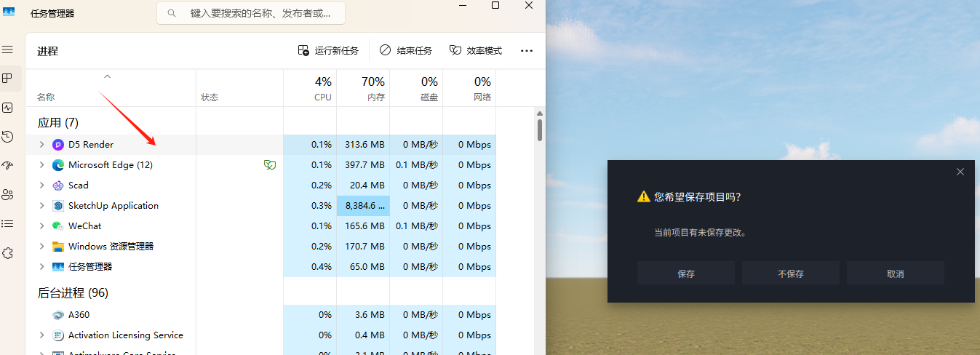Select the 后台进程 (96) group heading
The width and height of the screenshot is (980, 355).
pyautogui.click(x=73, y=292)
